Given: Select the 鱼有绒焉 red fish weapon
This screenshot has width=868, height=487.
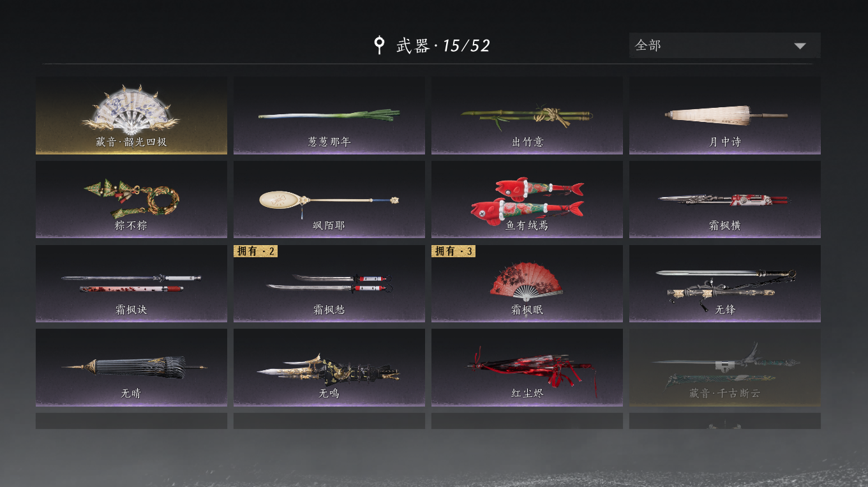Looking at the screenshot, I should (x=527, y=199).
